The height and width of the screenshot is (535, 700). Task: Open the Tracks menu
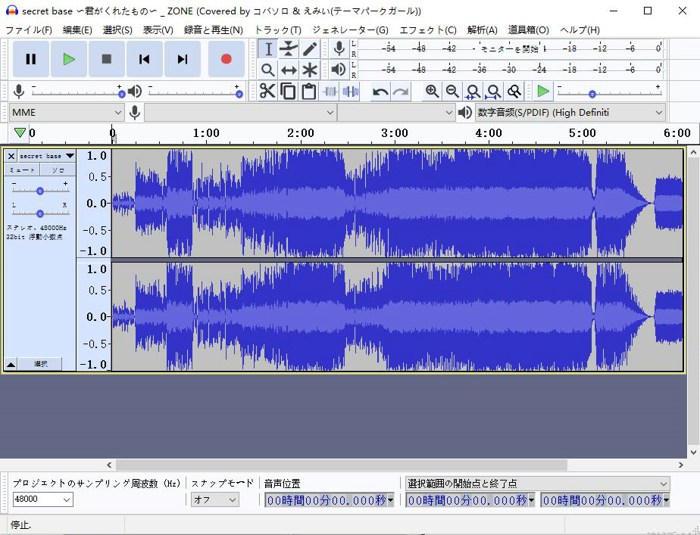[x=278, y=30]
